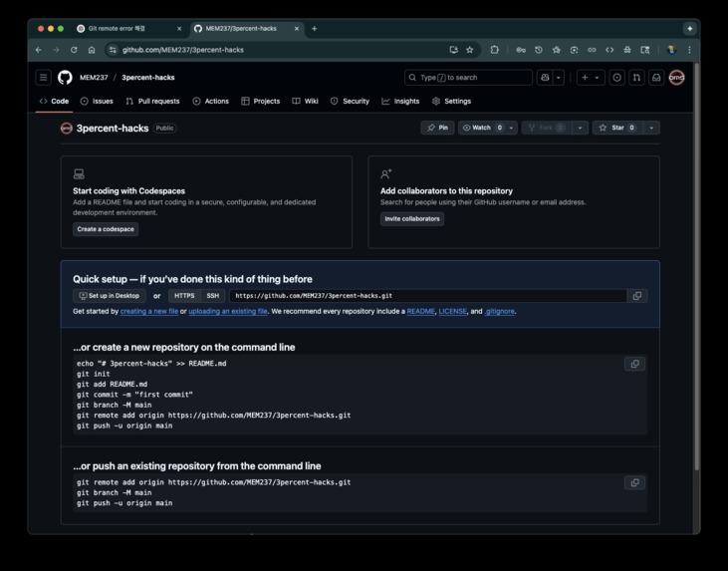Close the MEM237/3percent-hacks tab

pyautogui.click(x=297, y=29)
